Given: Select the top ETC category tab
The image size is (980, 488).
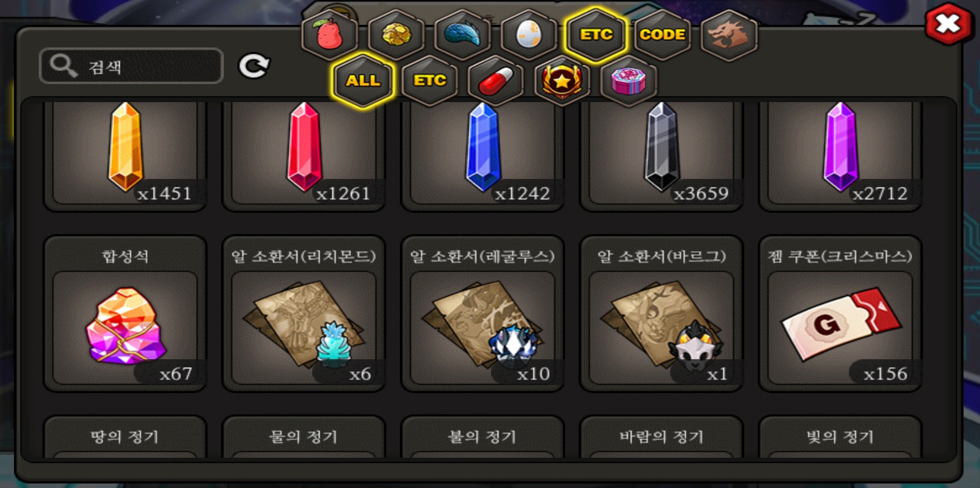Looking at the screenshot, I should pos(596,35).
